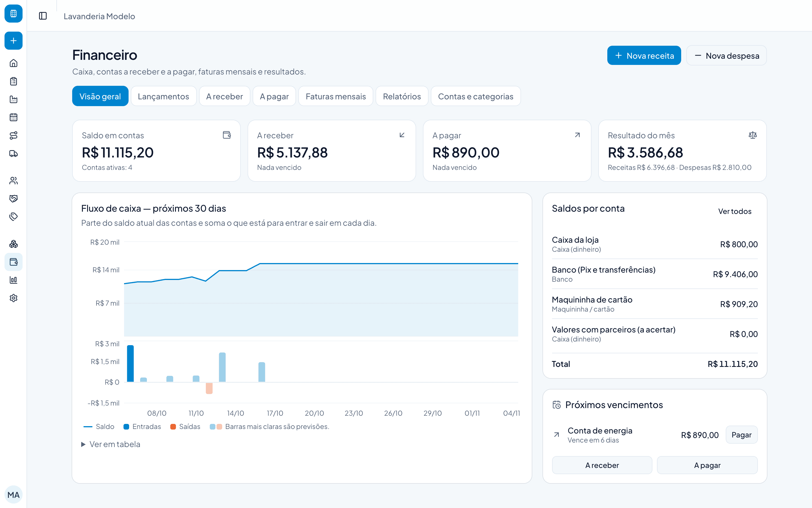This screenshot has width=812, height=508.
Task: Open the Relatórios tab
Action: coord(402,96)
